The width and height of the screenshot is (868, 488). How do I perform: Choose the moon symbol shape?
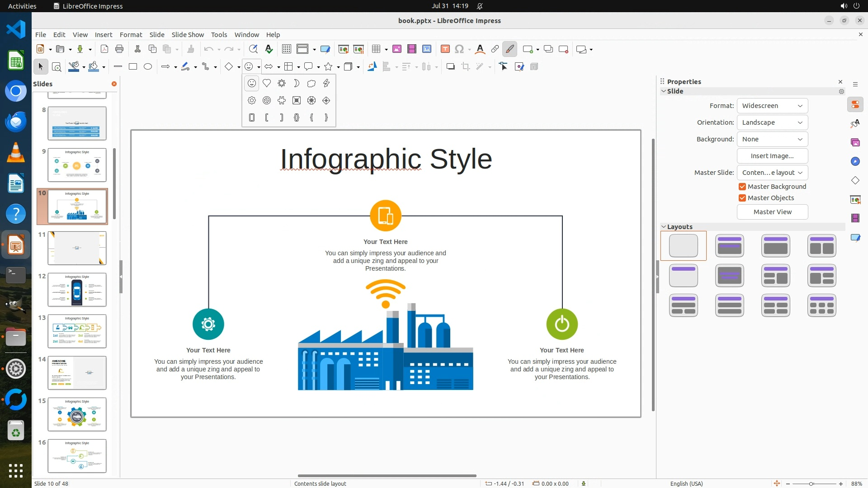pyautogui.click(x=297, y=83)
